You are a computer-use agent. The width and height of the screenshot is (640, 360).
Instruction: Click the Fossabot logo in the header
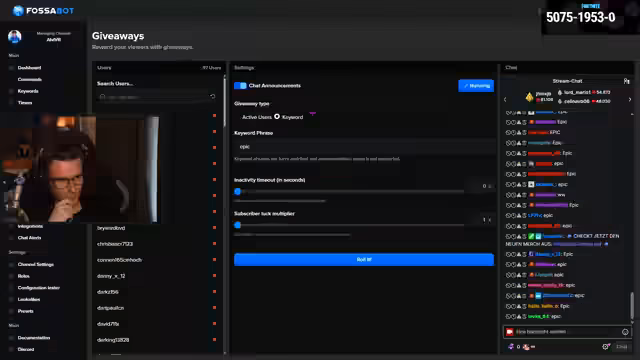[43, 11]
